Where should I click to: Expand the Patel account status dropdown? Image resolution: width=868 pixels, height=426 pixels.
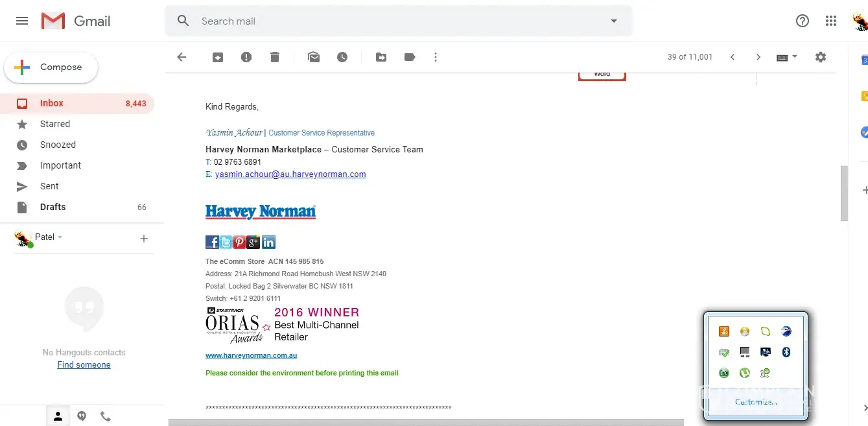[60, 237]
